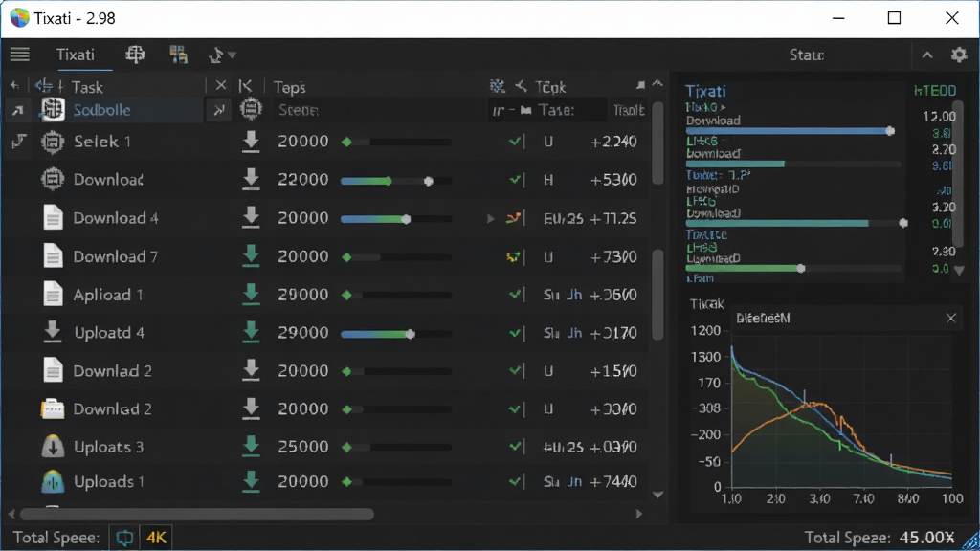Expand Download 4 row play triangle
980x551 pixels.
click(491, 219)
